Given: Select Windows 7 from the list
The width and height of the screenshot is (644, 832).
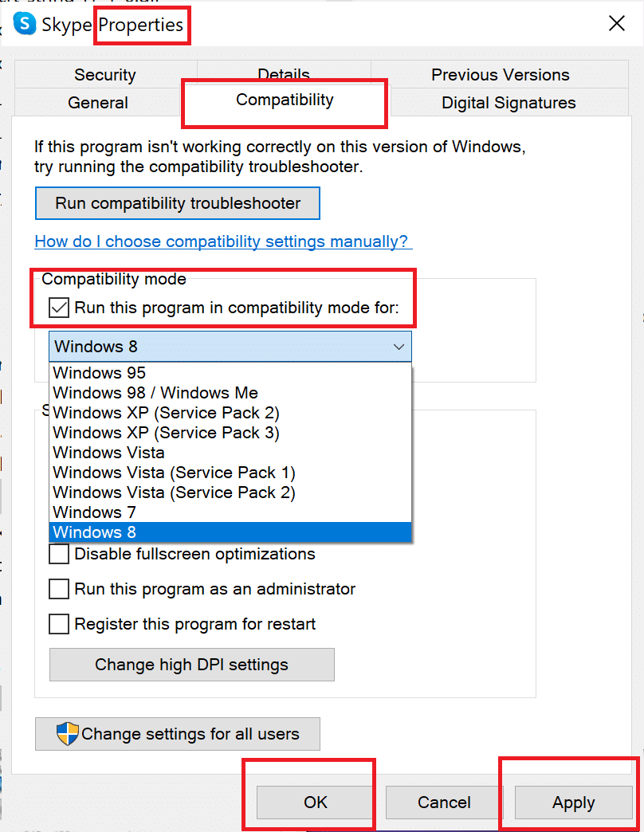Looking at the screenshot, I should click(94, 512).
